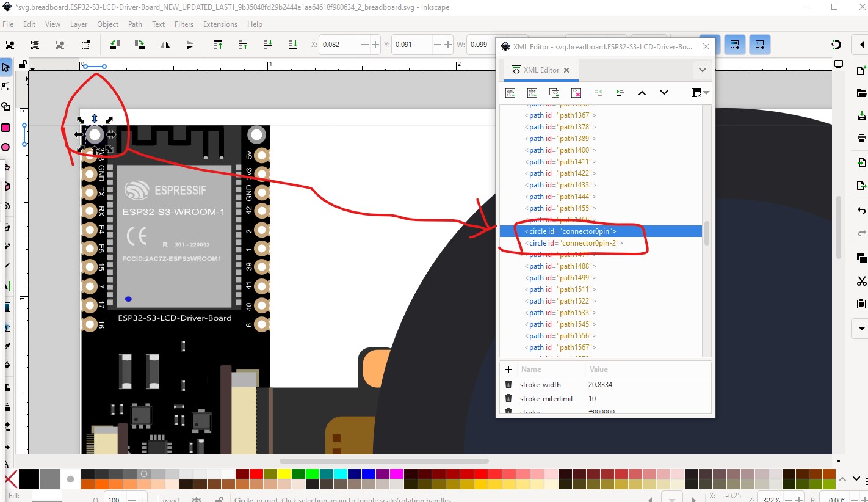Screen dimensions: 868x502
Task: Click the Select All objects toolbar icon
Action: [x=11, y=45]
